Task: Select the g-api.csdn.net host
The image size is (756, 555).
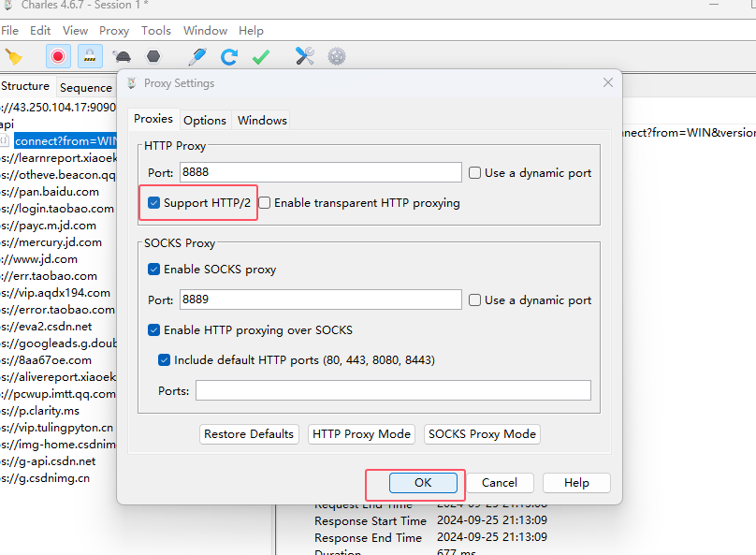Action: (49, 461)
